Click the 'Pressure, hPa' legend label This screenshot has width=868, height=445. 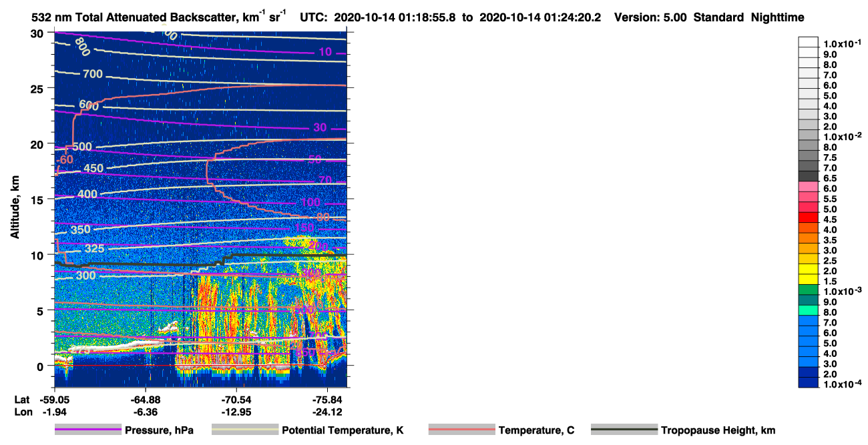point(160,430)
